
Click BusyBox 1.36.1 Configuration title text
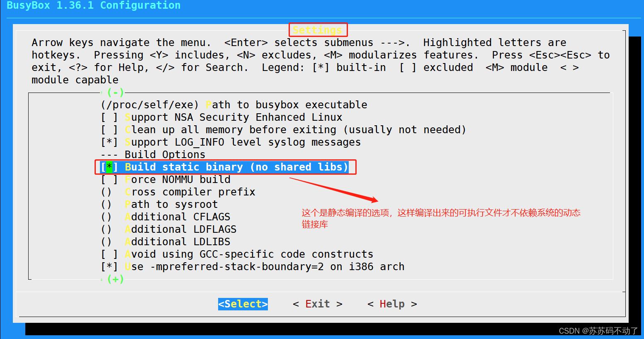[94, 5]
